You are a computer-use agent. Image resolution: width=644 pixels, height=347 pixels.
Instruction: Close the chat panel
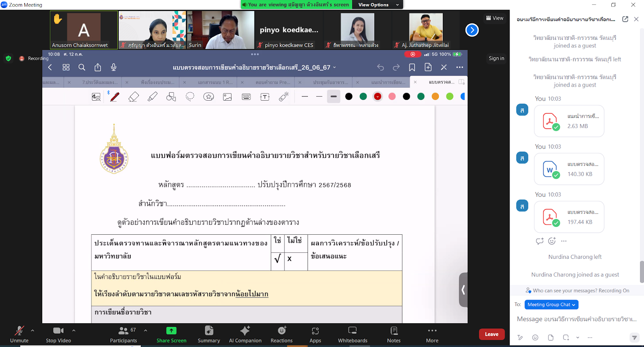point(636,19)
